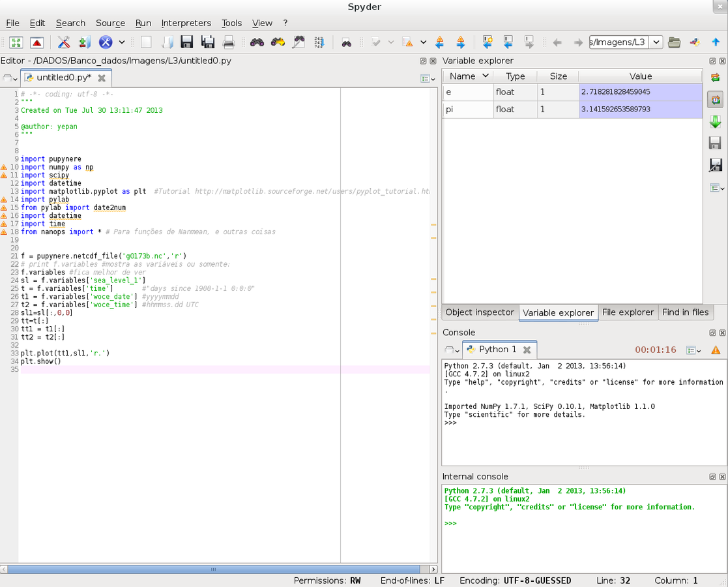Click the Preferences wrench icon in toolbar
This screenshot has height=587, width=728.
click(x=64, y=42)
